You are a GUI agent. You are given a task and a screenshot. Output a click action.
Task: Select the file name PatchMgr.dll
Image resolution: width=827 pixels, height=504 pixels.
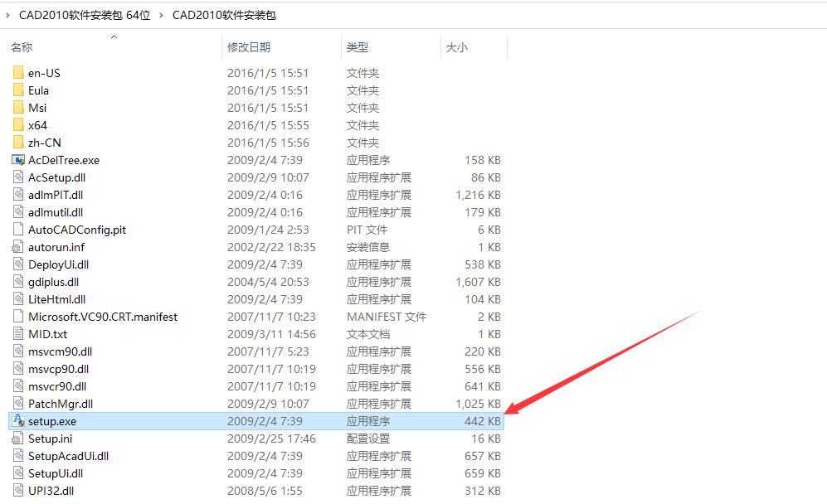click(61, 404)
